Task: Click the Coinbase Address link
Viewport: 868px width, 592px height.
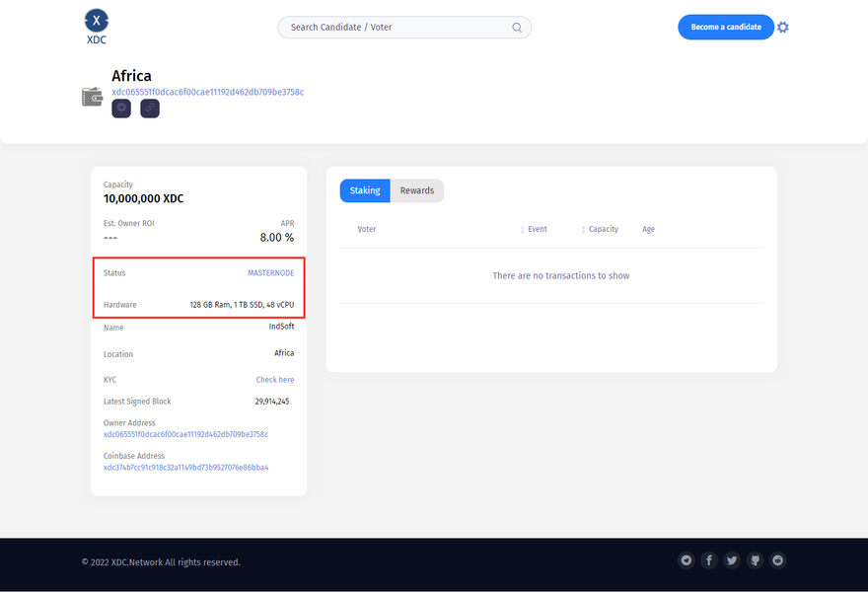Action: (x=185, y=468)
